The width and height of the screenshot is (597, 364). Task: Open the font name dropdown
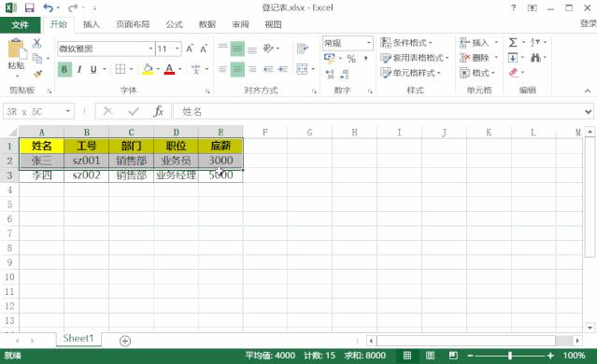tap(150, 49)
